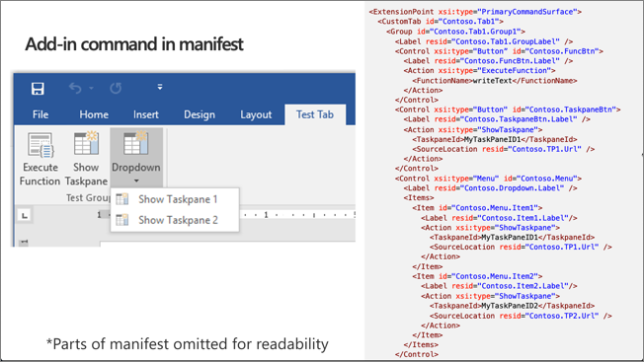The width and height of the screenshot is (644, 362).
Task: Click the Undo arrow icon
Action: point(75,88)
